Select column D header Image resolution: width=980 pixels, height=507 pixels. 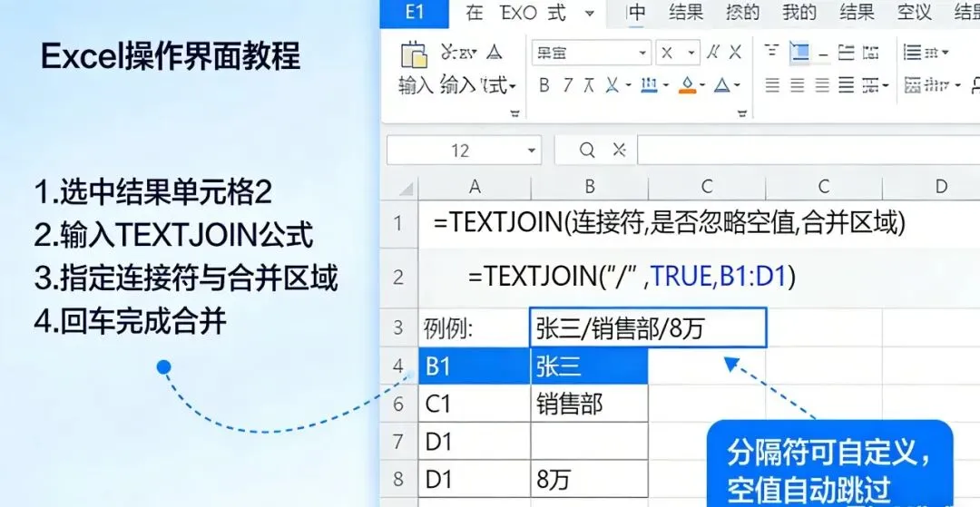point(941,187)
